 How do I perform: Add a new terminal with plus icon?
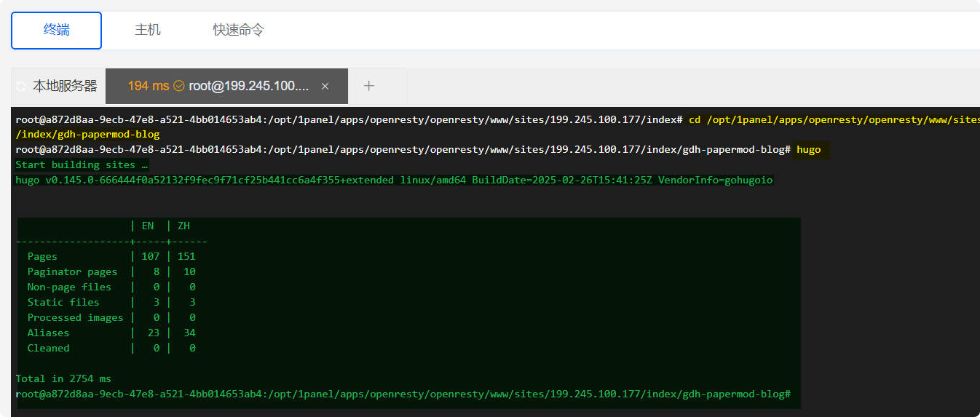click(369, 86)
